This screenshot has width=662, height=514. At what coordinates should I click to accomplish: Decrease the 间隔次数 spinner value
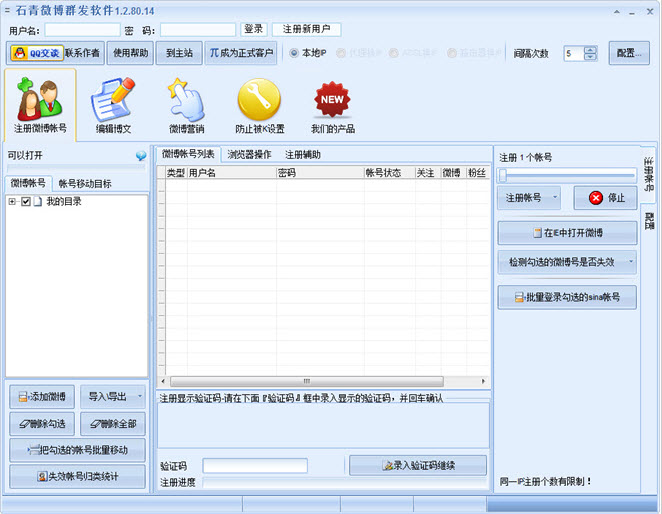590,57
